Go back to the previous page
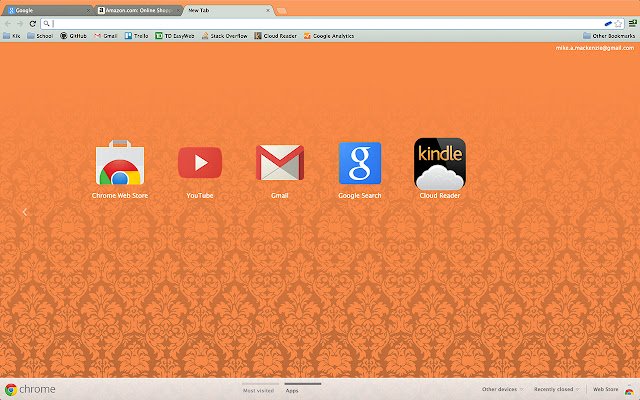This screenshot has height=400, width=640. click(x=8, y=24)
